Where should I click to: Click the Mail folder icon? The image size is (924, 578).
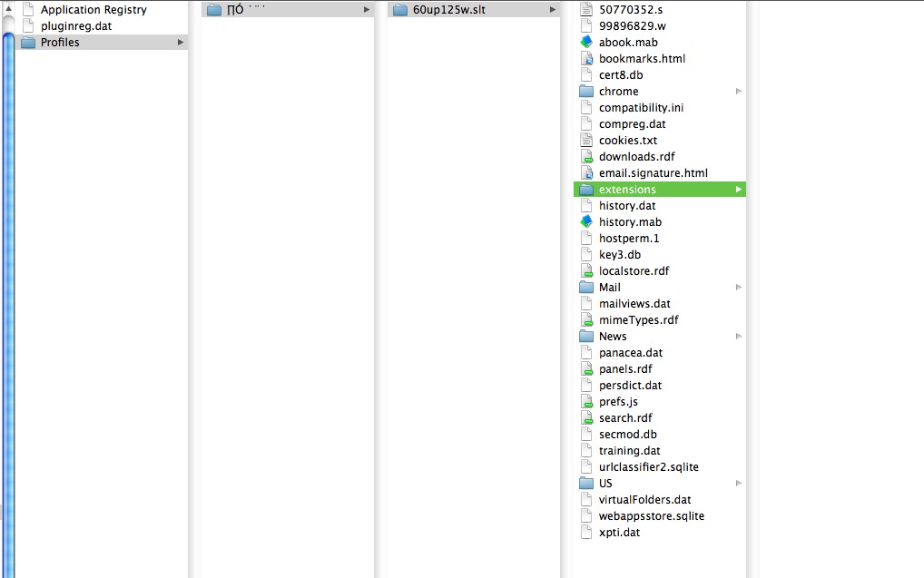(586, 287)
